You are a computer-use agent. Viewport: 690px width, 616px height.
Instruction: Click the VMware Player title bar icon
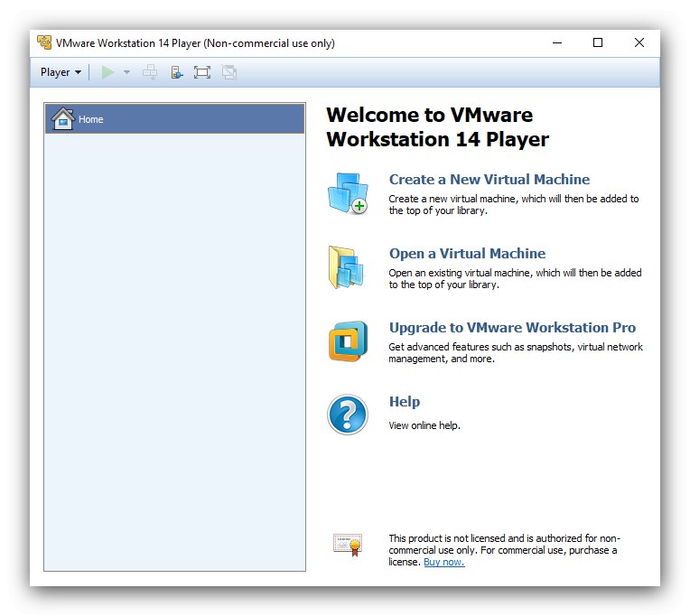[44, 42]
